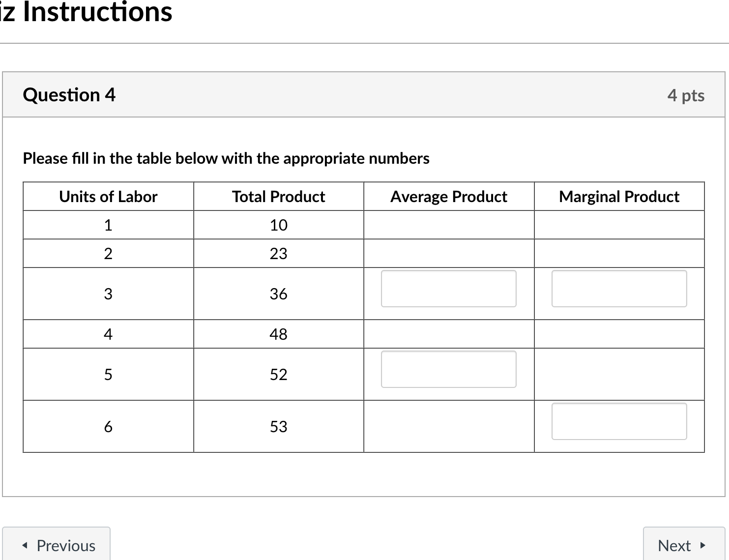The image size is (729, 560).
Task: Select the Question 4 header bar
Action: click(x=364, y=94)
